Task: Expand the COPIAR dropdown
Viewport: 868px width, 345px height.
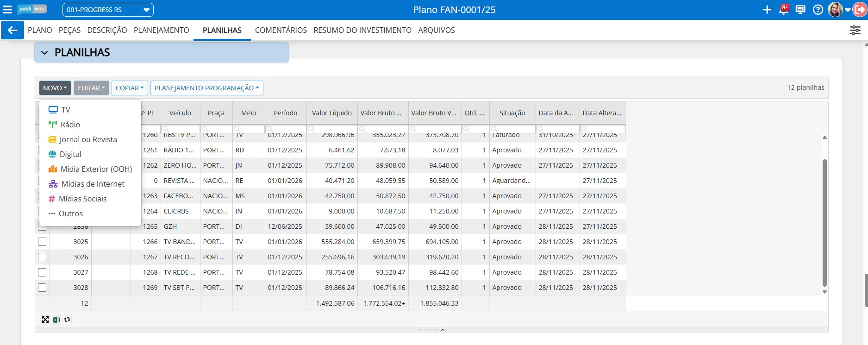Action: tap(130, 88)
